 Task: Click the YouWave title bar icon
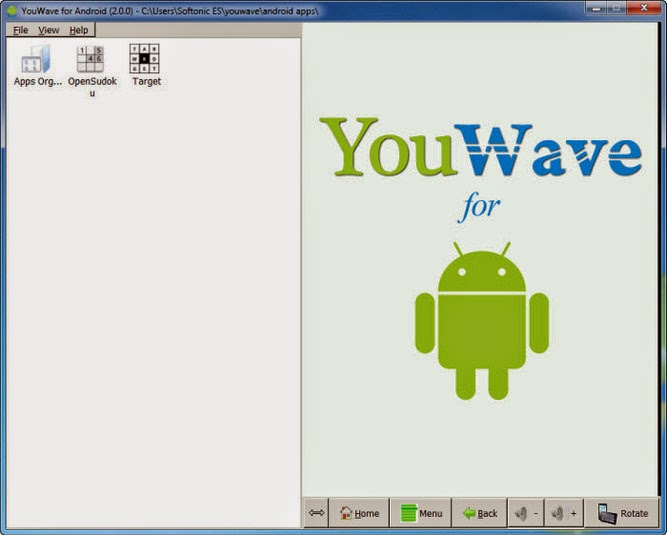[x=12, y=11]
